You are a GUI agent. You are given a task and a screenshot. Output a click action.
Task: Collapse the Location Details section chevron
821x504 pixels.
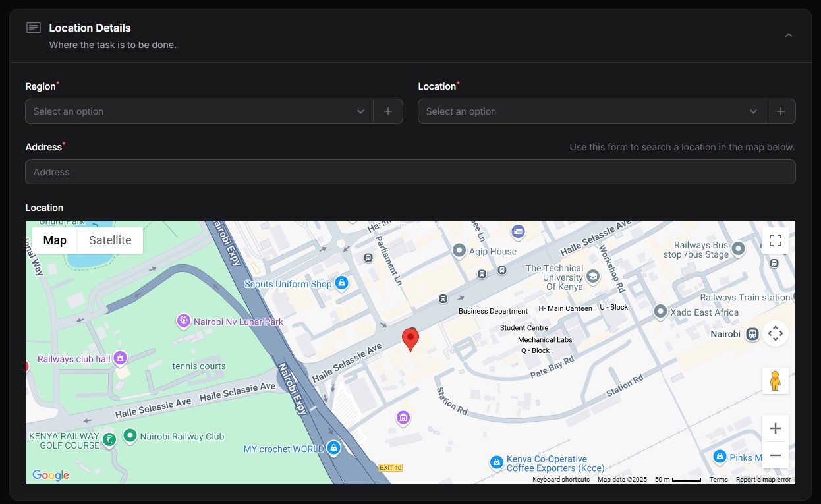coord(788,35)
